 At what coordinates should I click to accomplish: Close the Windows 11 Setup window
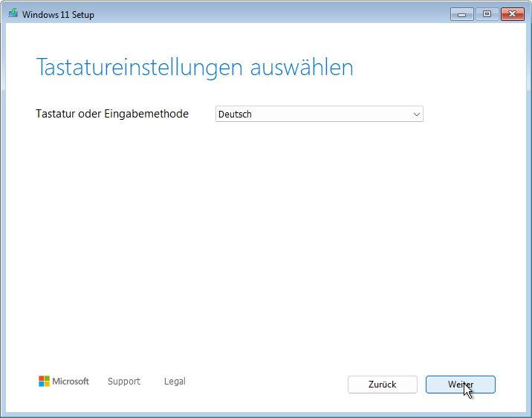pyautogui.click(x=512, y=14)
